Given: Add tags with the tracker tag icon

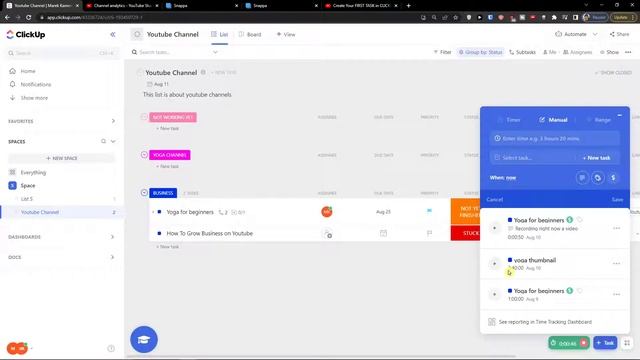Looking at the screenshot, I should [598, 178].
